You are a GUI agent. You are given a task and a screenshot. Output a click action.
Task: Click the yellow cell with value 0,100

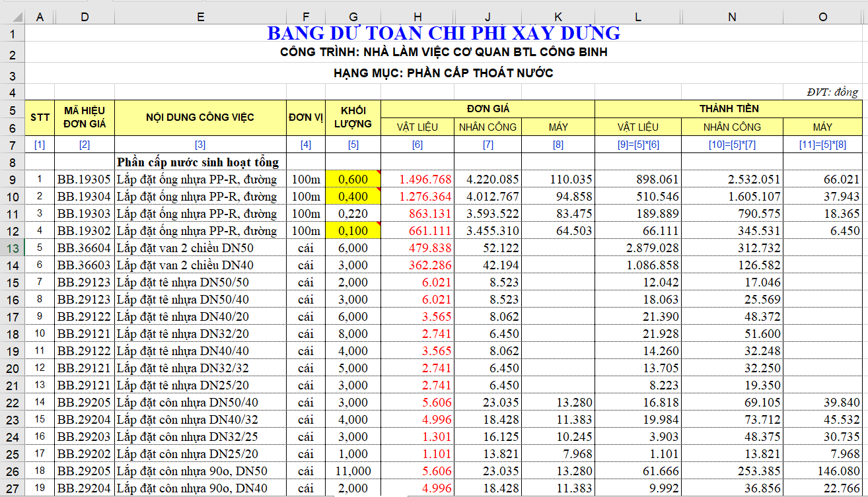[353, 230]
